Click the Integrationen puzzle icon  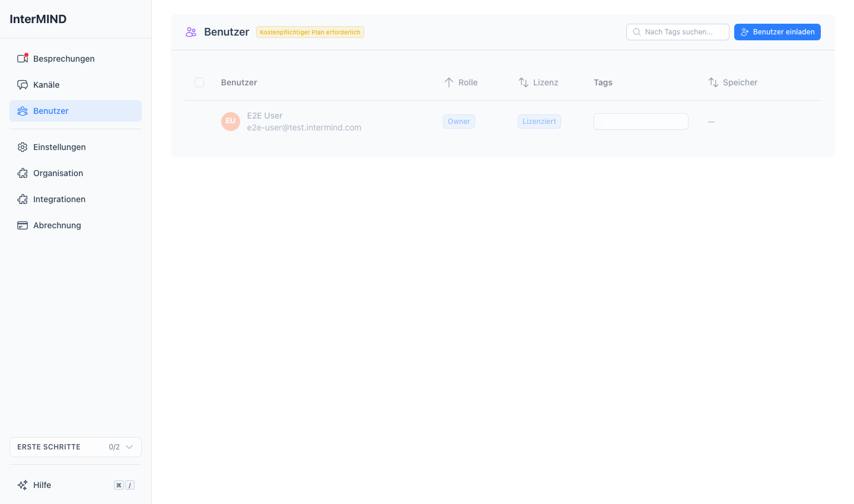click(x=23, y=199)
